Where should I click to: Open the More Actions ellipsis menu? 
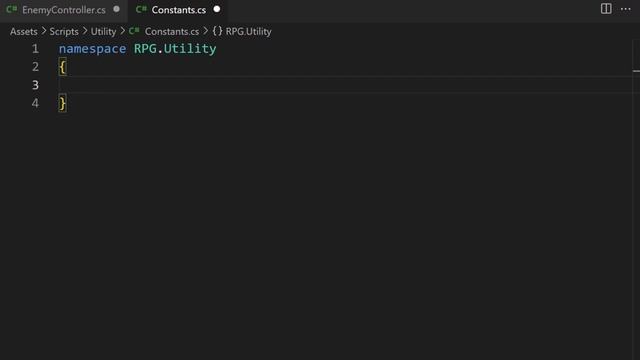click(x=625, y=9)
